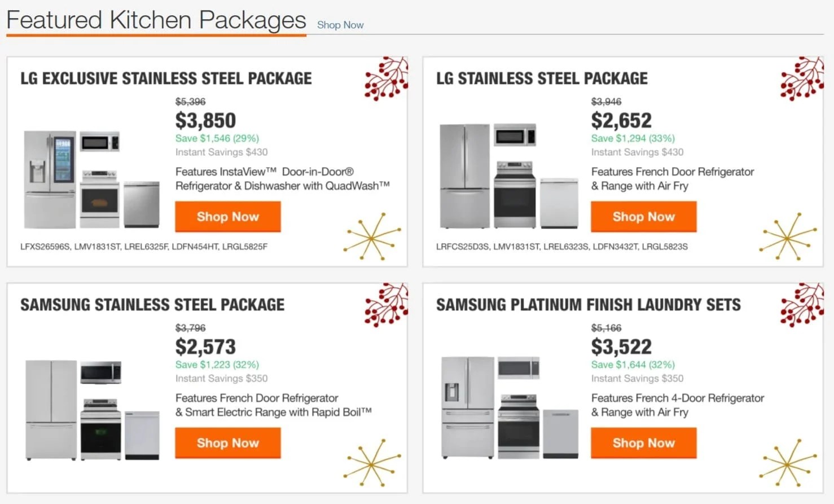Screen dimensions: 834x504
Task: Click the Shop Now link beside the heading
Action: point(340,25)
